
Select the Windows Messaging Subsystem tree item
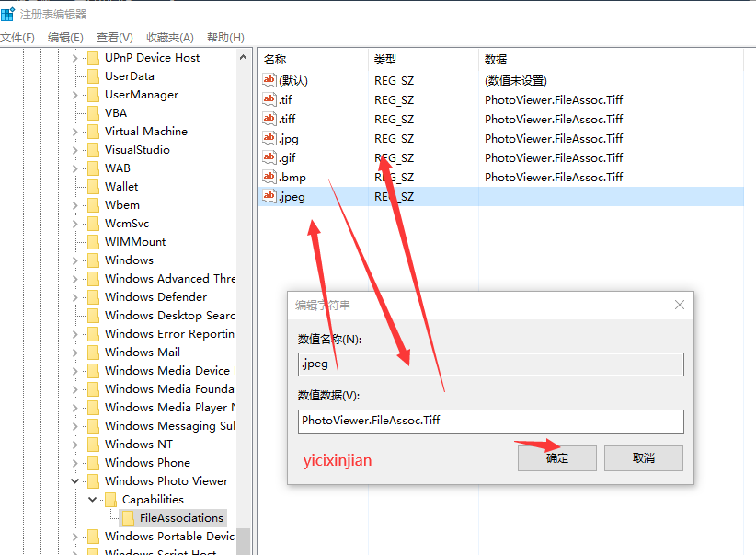tap(170, 426)
